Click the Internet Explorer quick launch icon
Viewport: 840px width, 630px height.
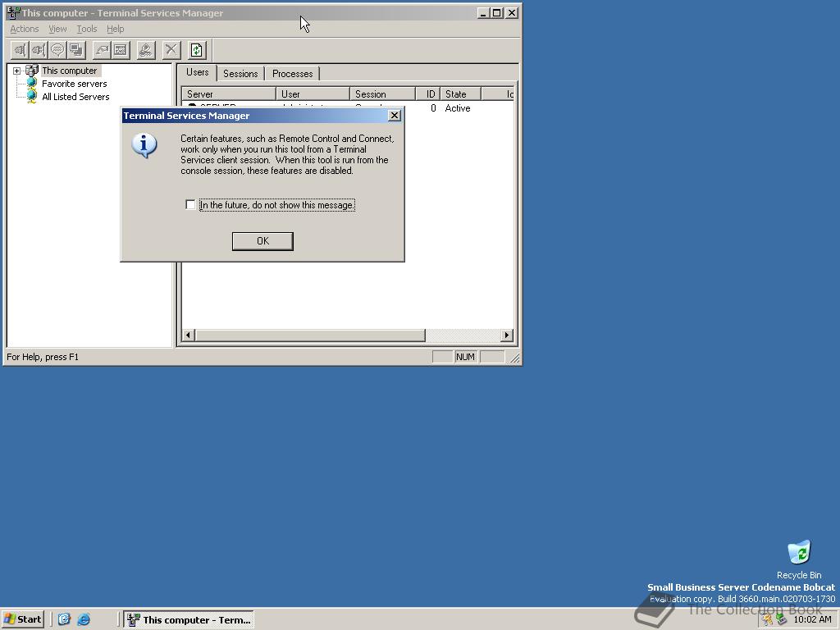coord(84,620)
